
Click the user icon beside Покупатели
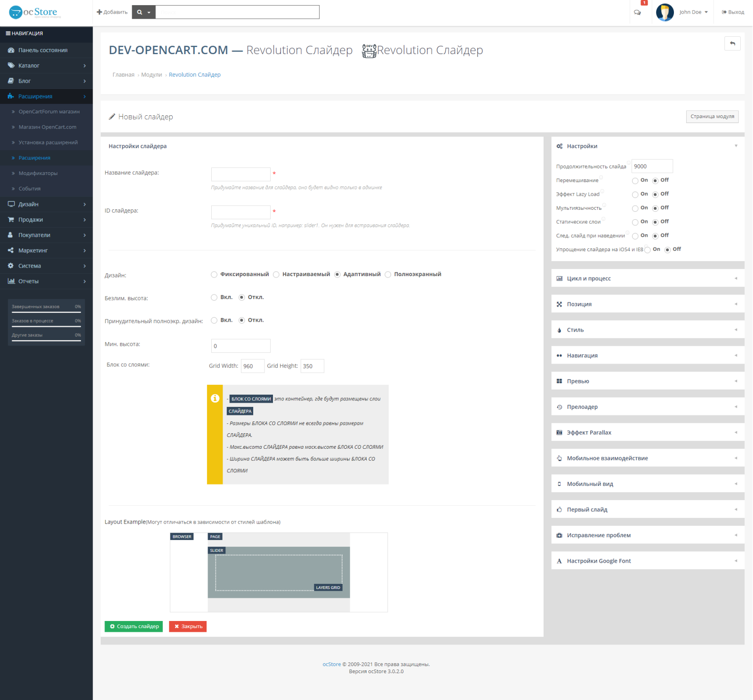point(10,235)
